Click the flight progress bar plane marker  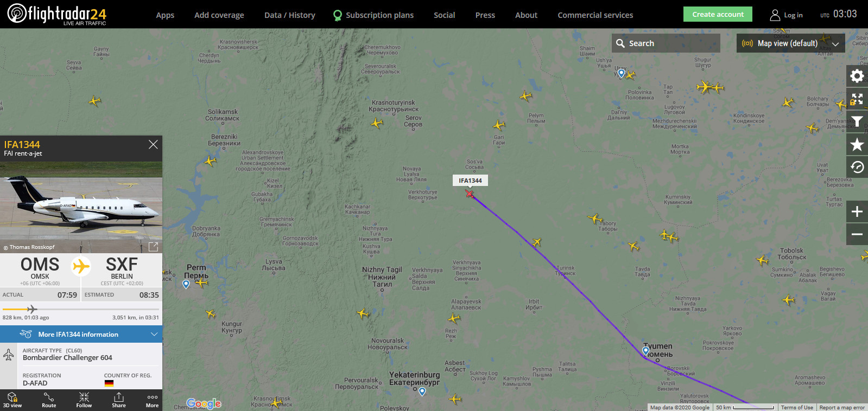click(31, 309)
